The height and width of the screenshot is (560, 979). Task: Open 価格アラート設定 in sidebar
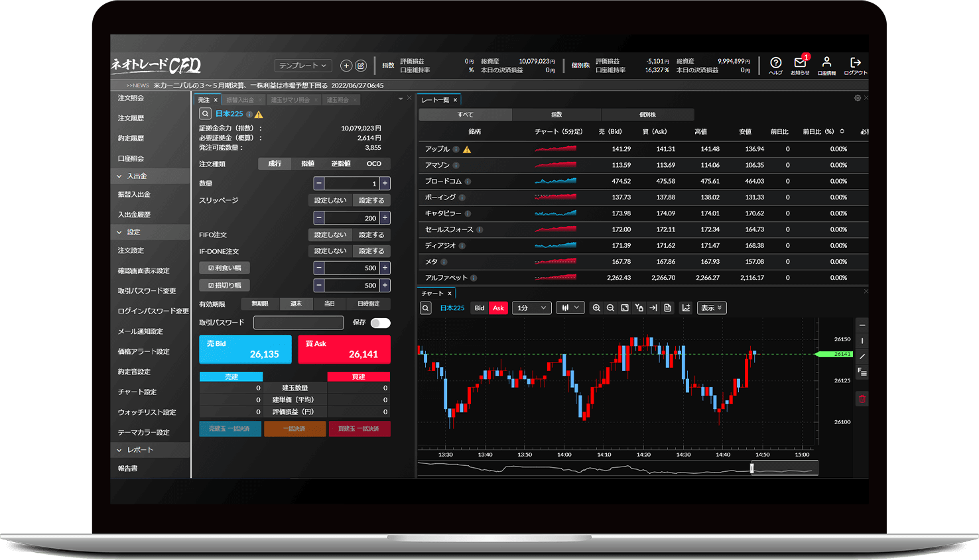144,352
